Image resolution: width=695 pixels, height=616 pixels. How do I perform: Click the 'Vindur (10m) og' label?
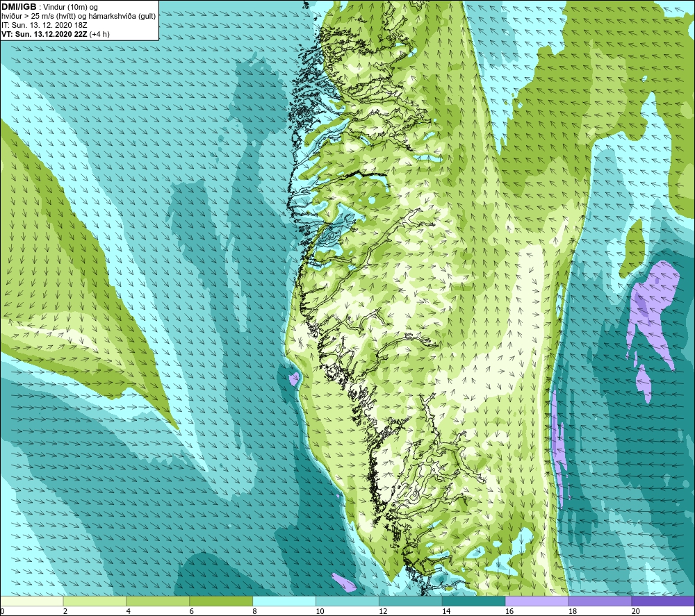pos(72,8)
